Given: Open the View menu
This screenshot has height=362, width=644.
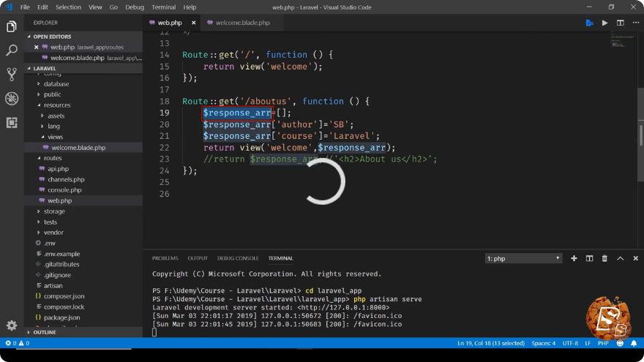Looking at the screenshot, I should coord(95,7).
